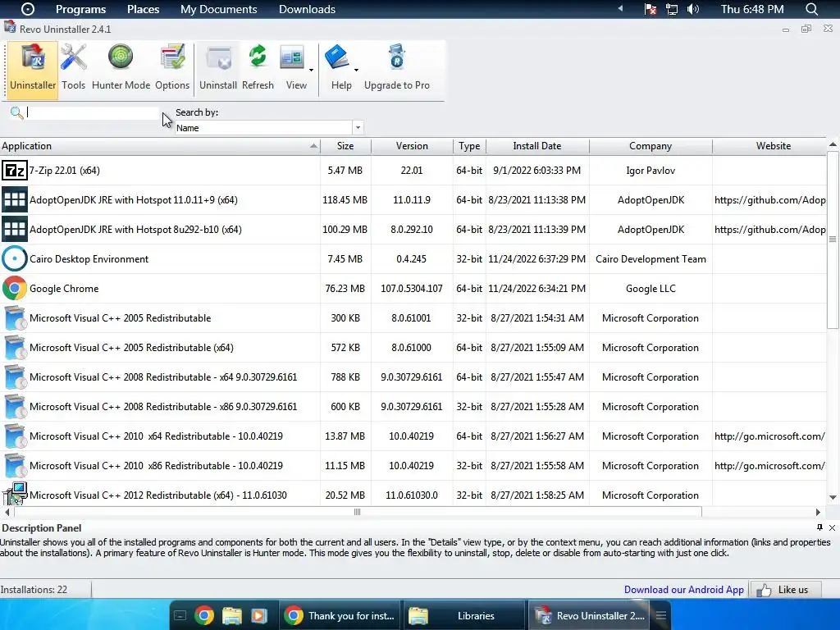Open the Tools wrench icon
840x630 pixels.
click(73, 58)
